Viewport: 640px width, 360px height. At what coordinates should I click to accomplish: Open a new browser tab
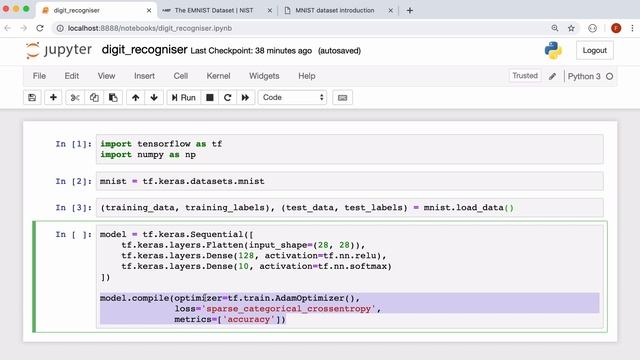[410, 10]
